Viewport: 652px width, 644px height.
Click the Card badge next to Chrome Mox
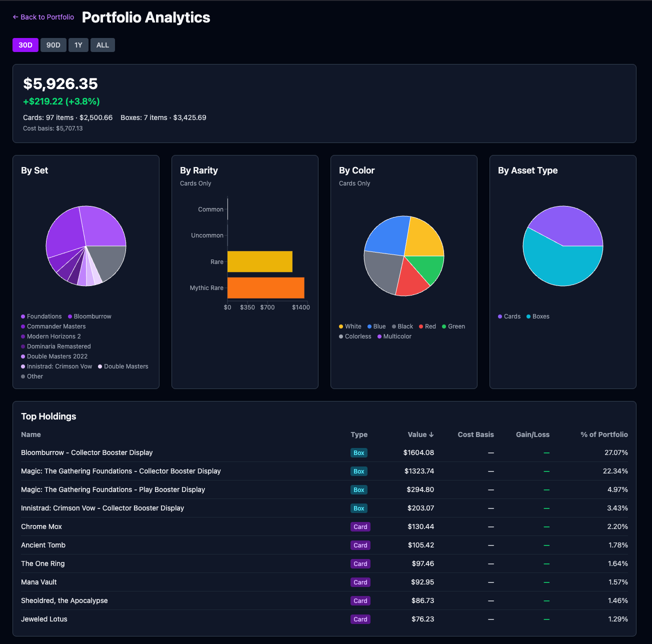pyautogui.click(x=360, y=526)
